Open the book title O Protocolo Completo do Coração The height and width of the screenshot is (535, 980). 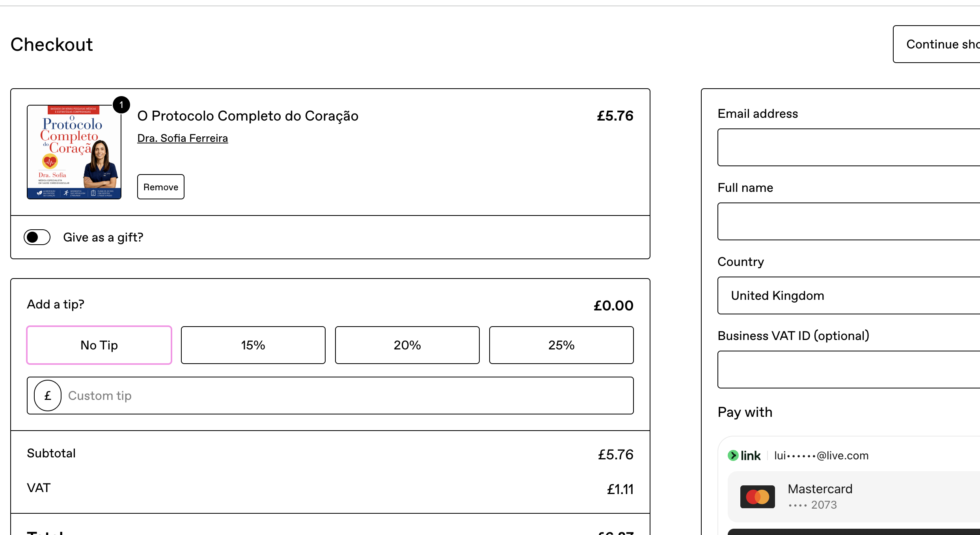click(248, 116)
